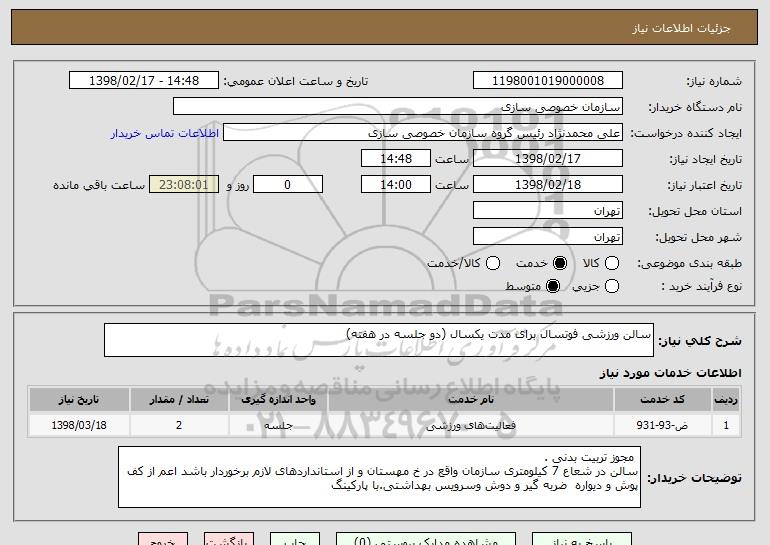The height and width of the screenshot is (545, 770).
Task: Click the شرح کلی نیاز text area
Action: click(379, 340)
